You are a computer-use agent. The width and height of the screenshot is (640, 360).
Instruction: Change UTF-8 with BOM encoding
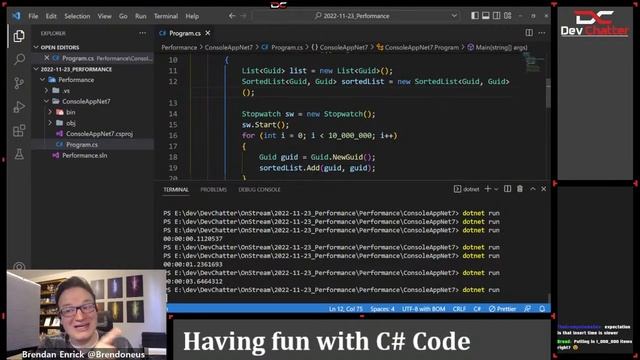click(x=423, y=309)
